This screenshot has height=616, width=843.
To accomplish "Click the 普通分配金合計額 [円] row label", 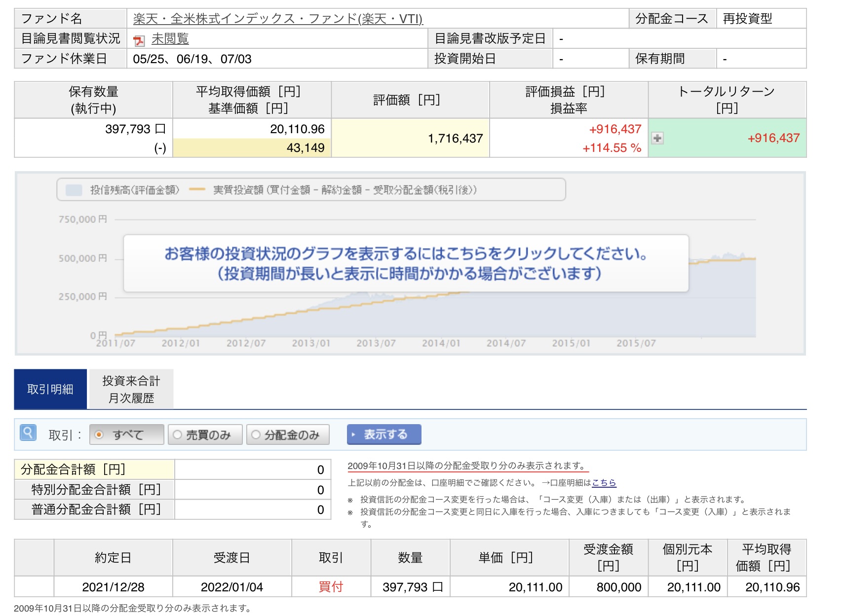I will tap(94, 509).
